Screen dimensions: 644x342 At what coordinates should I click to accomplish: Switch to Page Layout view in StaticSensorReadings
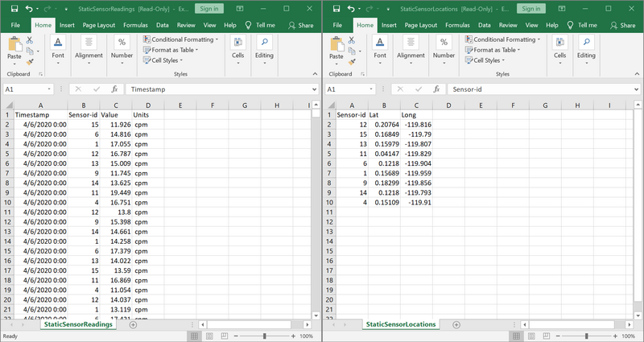211,336
